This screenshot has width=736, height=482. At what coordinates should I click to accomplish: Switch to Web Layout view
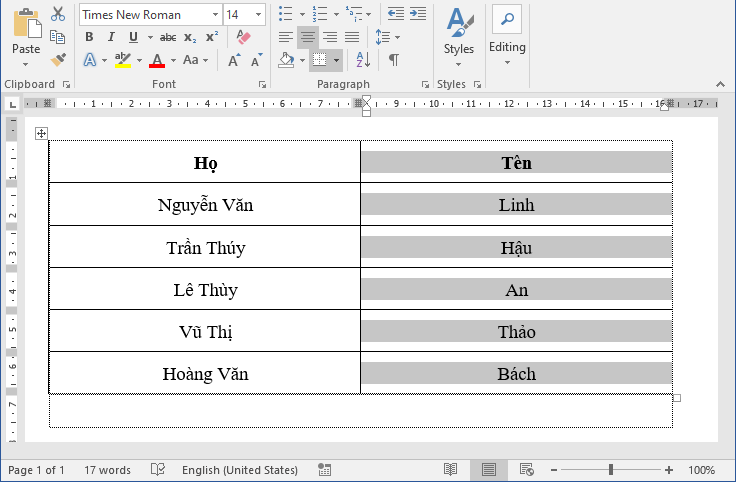coord(527,469)
